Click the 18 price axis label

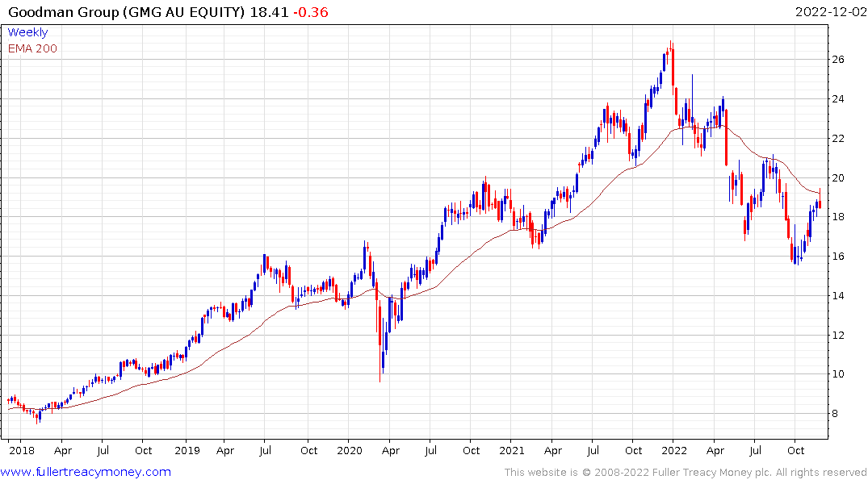pyautogui.click(x=838, y=217)
